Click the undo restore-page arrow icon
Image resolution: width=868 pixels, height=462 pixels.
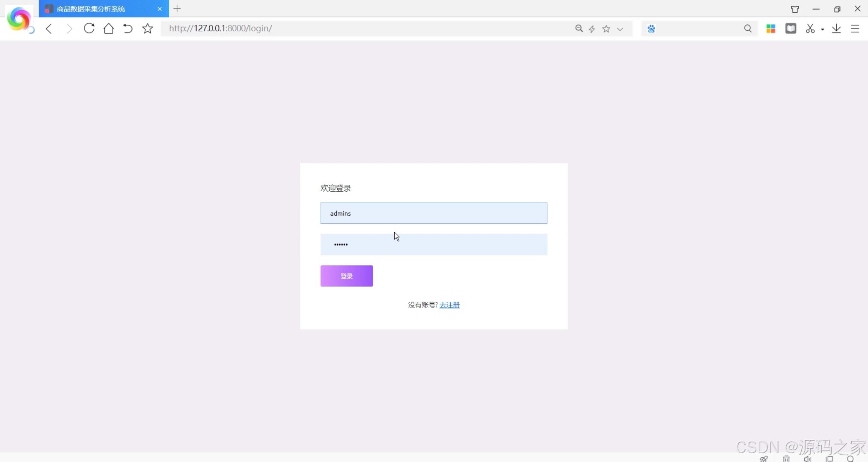[128, 28]
